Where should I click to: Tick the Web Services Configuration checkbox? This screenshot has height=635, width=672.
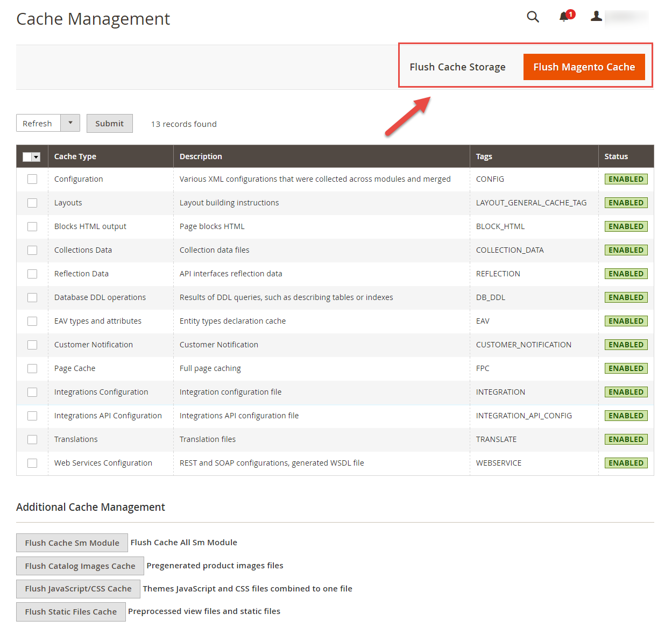point(32,463)
